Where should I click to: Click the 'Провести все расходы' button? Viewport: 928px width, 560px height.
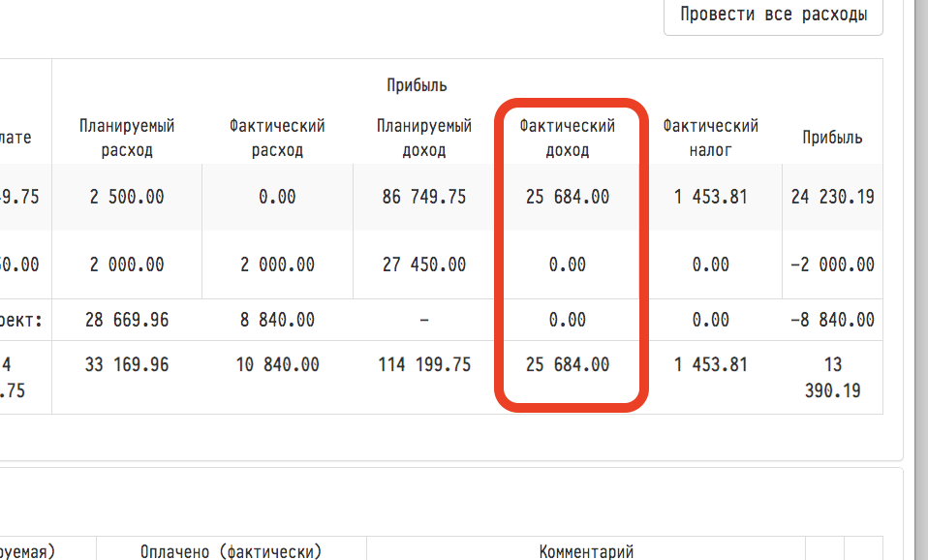pyautogui.click(x=773, y=16)
